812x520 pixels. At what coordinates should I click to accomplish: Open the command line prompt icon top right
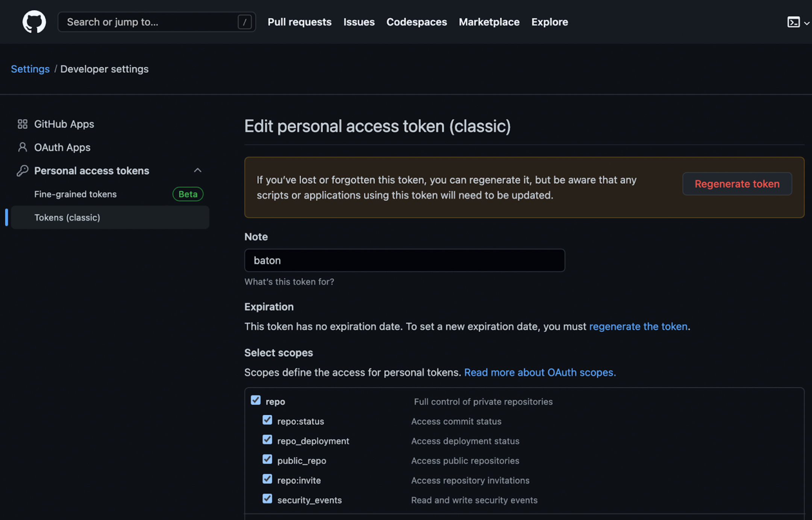click(793, 23)
